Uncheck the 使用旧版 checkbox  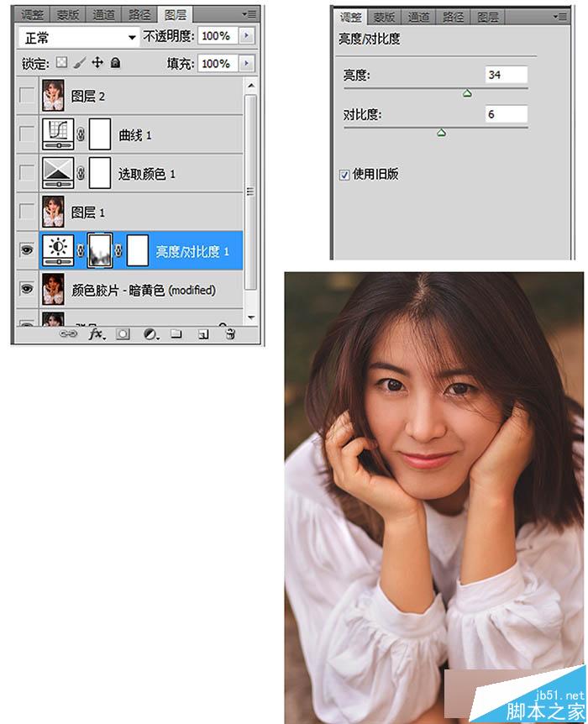click(x=344, y=175)
